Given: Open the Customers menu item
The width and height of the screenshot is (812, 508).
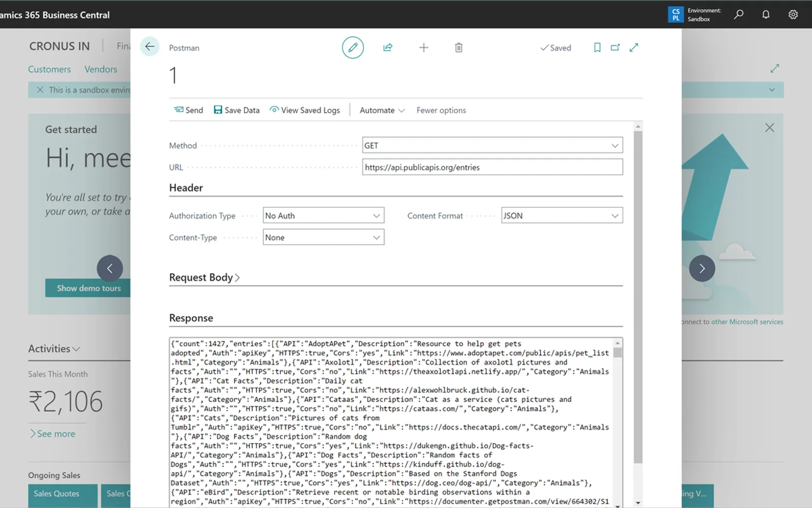Looking at the screenshot, I should click(49, 69).
